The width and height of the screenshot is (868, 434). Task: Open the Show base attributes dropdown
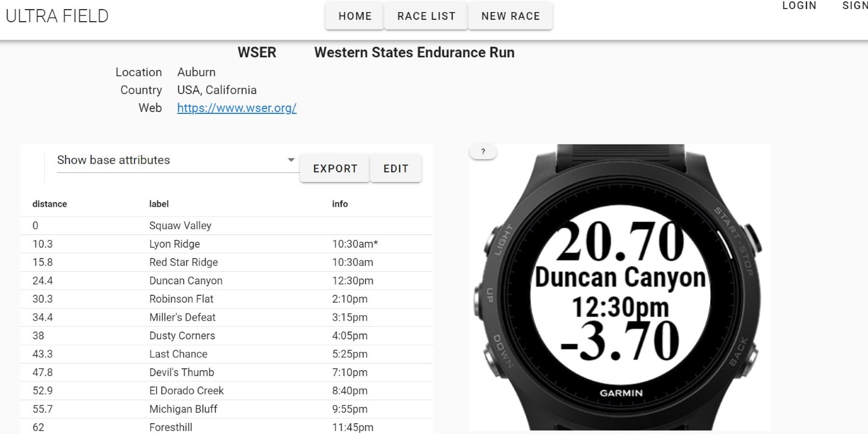(x=177, y=160)
